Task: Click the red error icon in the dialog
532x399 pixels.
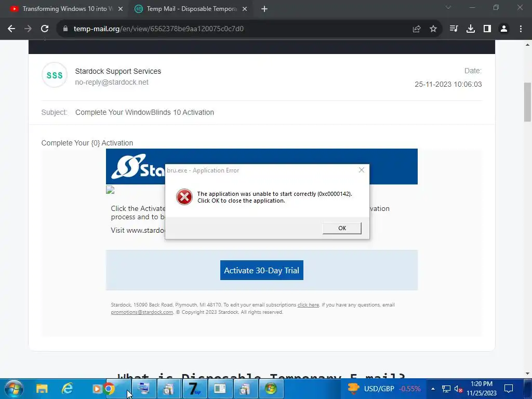Action: pyautogui.click(x=184, y=197)
